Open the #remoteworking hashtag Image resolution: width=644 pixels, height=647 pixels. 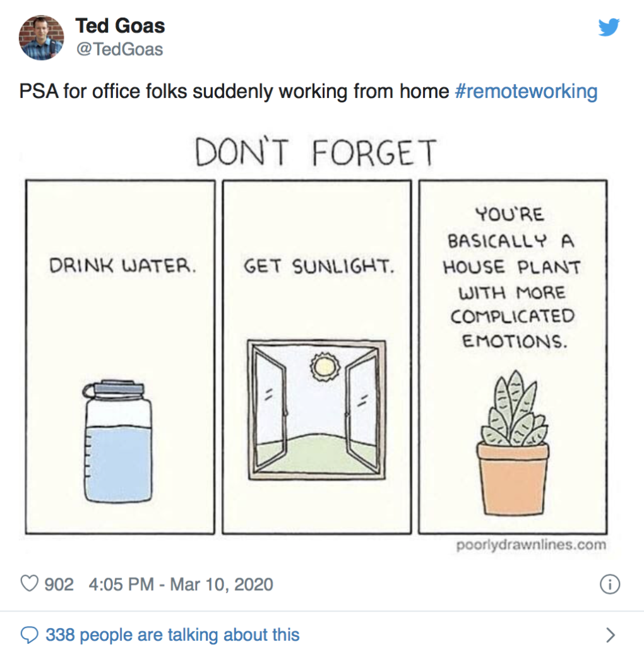pos(526,91)
